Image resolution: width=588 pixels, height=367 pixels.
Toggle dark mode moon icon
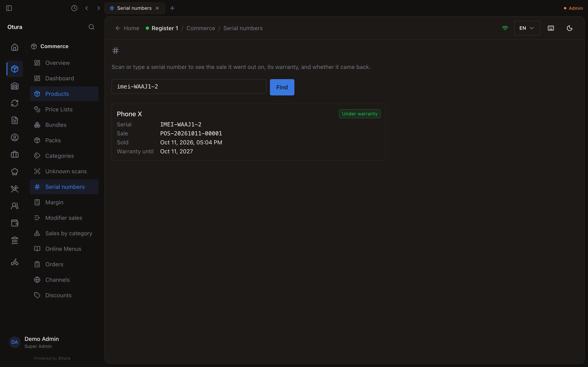click(570, 28)
